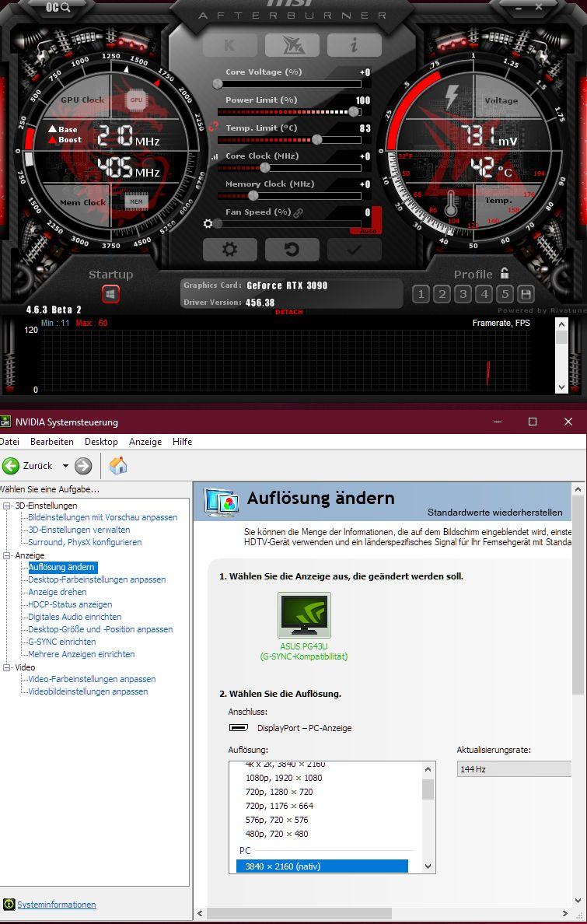Open Surround, PhysX konfigurieren

[x=85, y=542]
